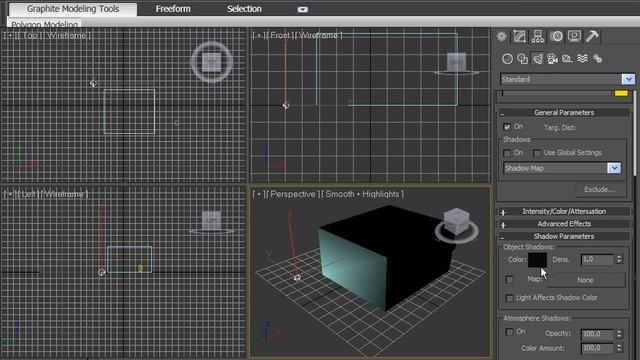This screenshot has width=640, height=360.
Task: Select the Shapes category icon
Action: tap(522, 59)
